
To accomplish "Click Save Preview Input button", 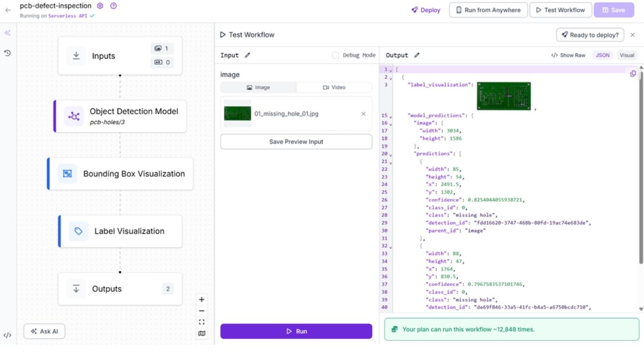I will [x=296, y=141].
